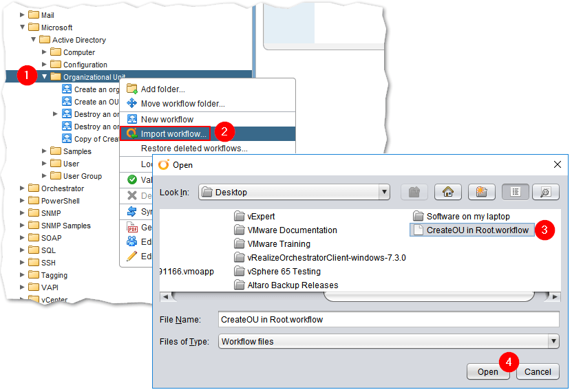The height and width of the screenshot is (392, 572).
Task: Select the VMware Documentation folder icon
Action: pyautogui.click(x=240, y=230)
